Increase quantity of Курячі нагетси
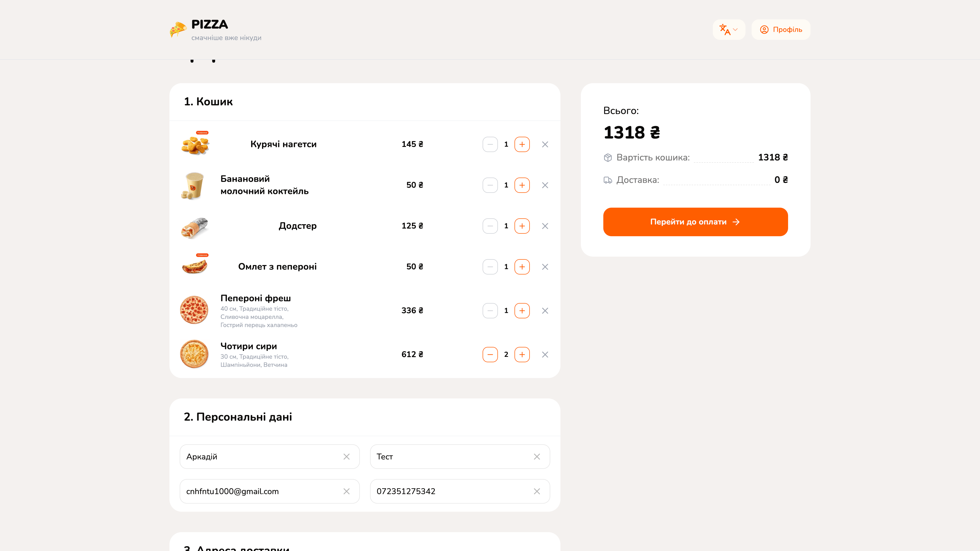The height and width of the screenshot is (551, 980). 522,144
